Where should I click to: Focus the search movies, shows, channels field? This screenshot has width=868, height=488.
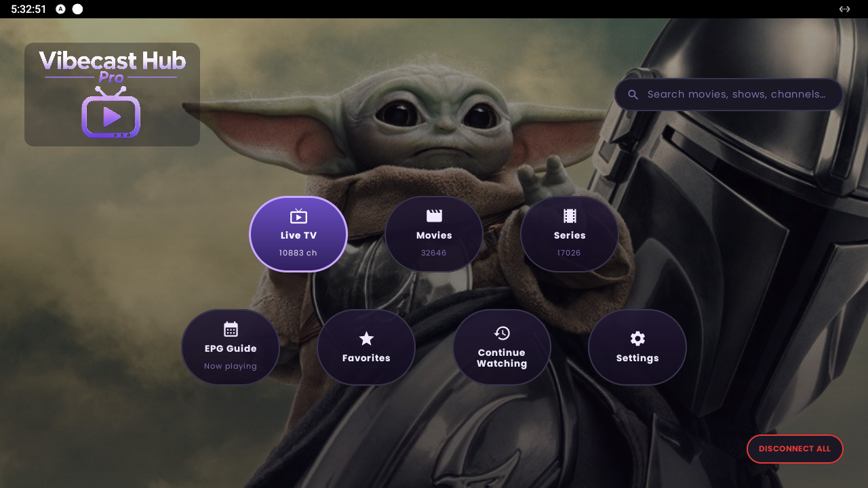728,94
